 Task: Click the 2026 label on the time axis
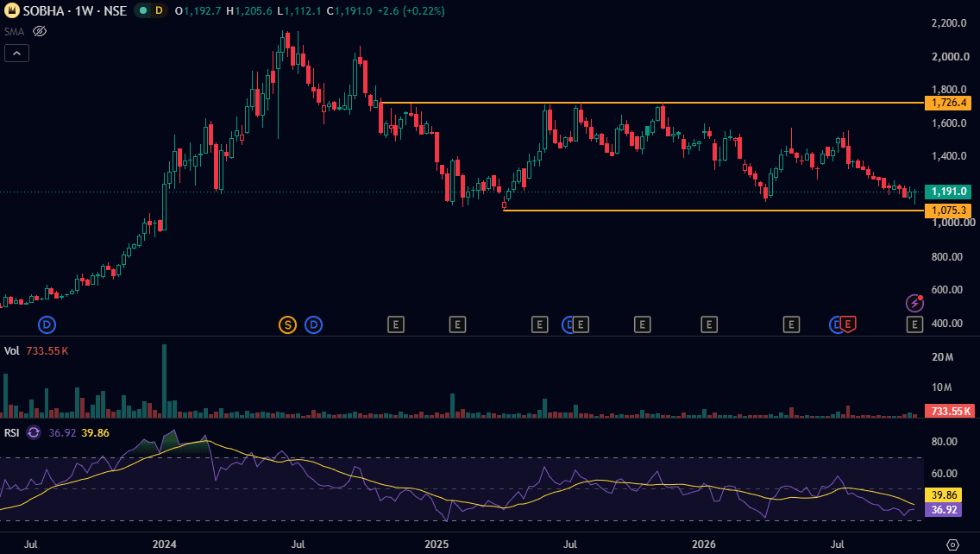click(703, 544)
